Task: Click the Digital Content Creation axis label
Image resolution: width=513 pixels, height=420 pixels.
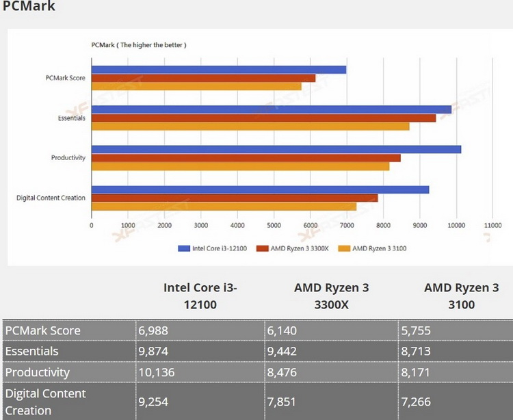Action: coord(51,198)
